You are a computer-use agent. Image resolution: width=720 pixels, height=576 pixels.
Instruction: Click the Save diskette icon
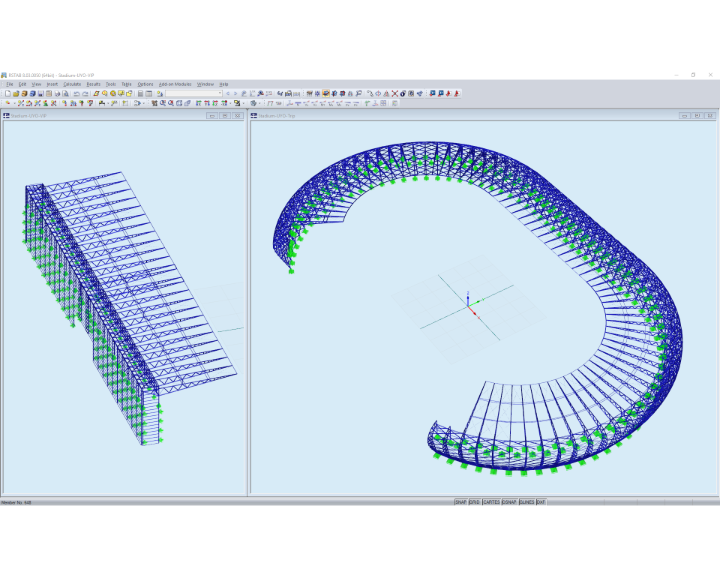pyautogui.click(x=40, y=93)
